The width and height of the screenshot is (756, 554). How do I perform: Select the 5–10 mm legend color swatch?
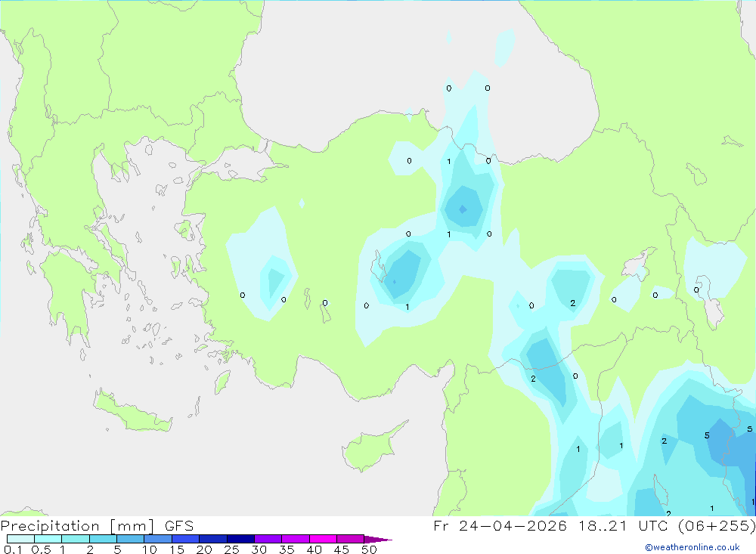[x=130, y=539]
